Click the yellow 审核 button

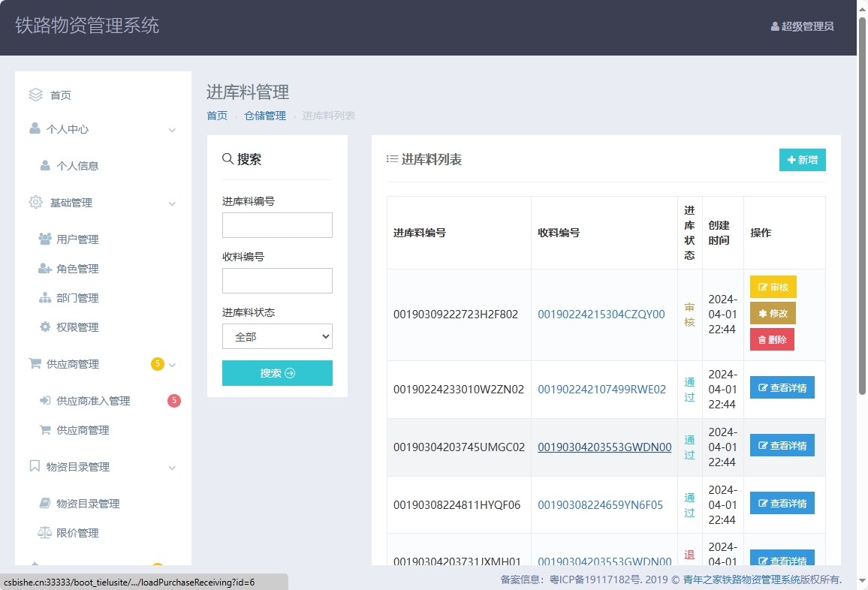[773, 286]
